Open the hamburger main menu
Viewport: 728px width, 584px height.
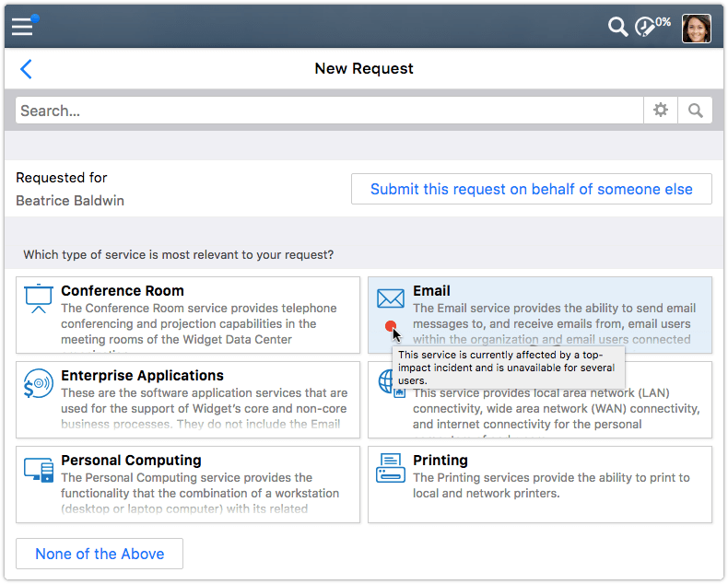(x=22, y=27)
